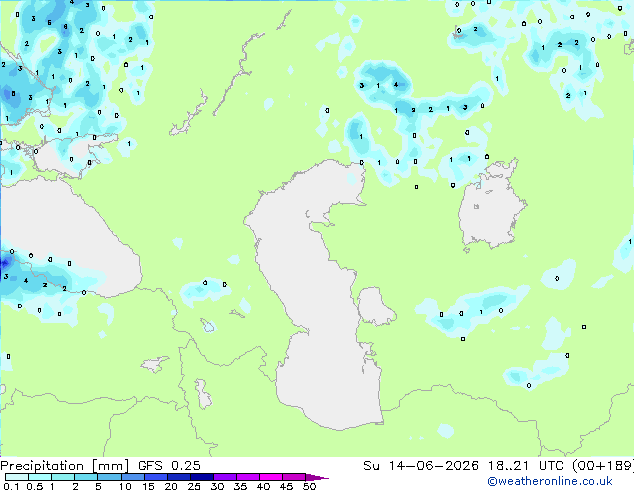
Task: Click the 0.1–0.5 mm lightest legend swatch
Action: point(17,477)
